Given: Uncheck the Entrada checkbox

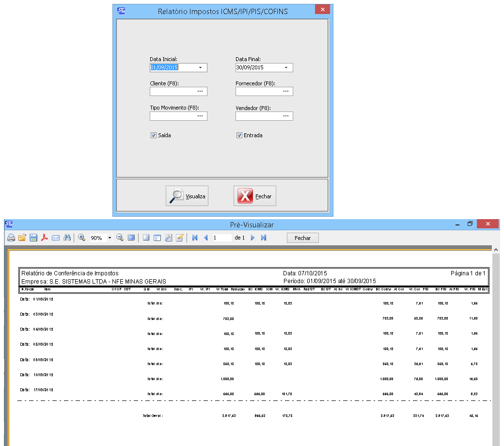Looking at the screenshot, I should pos(239,136).
